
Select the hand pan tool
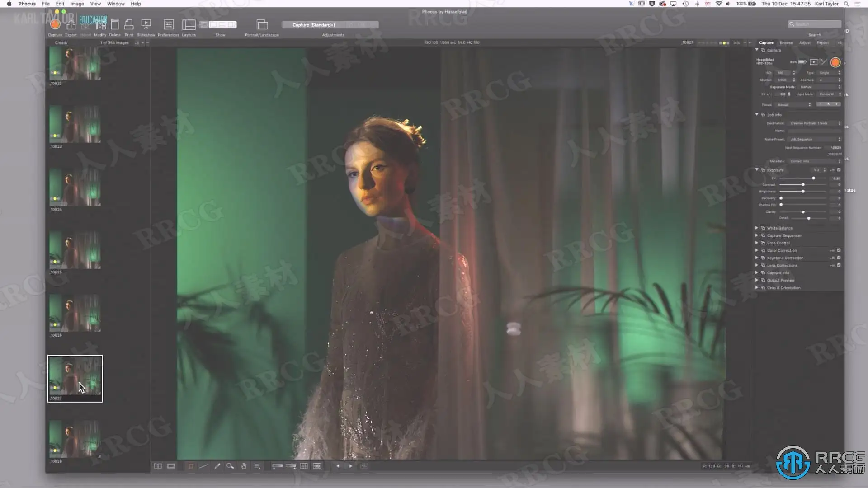pos(244,466)
